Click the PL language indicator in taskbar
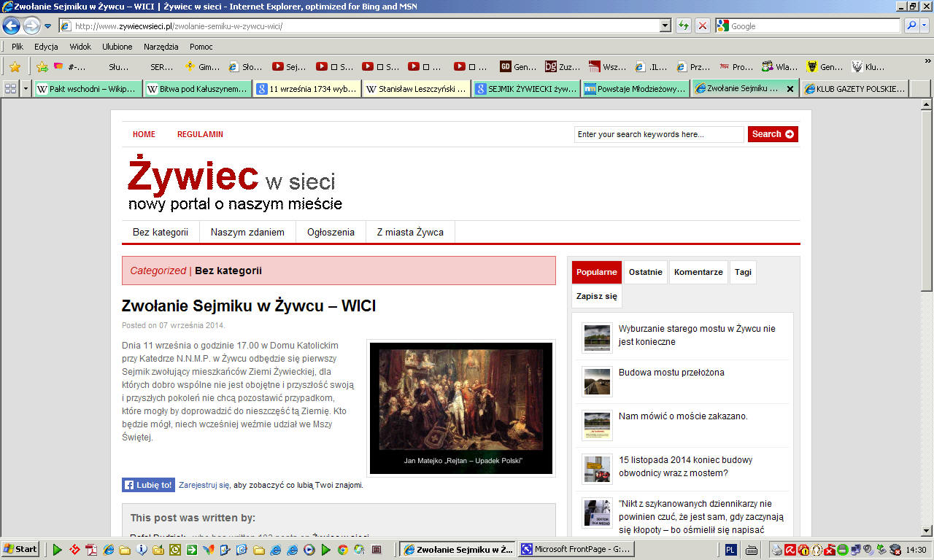 (731, 549)
